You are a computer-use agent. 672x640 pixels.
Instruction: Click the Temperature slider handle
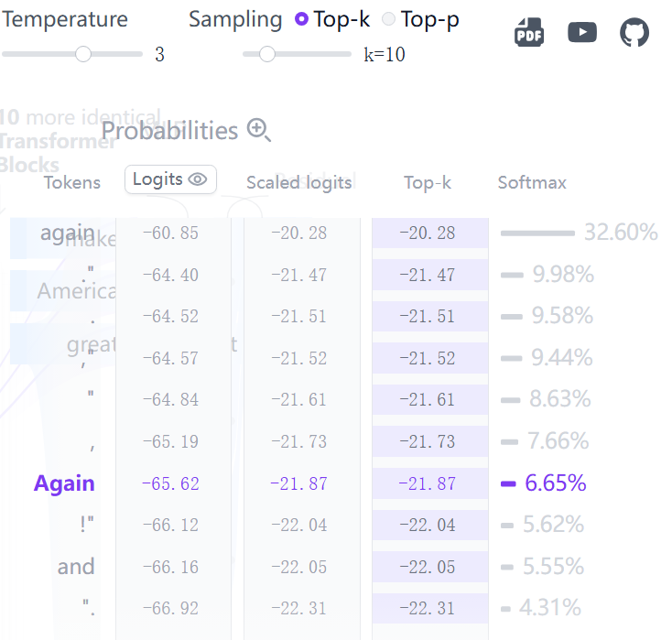(x=83, y=54)
